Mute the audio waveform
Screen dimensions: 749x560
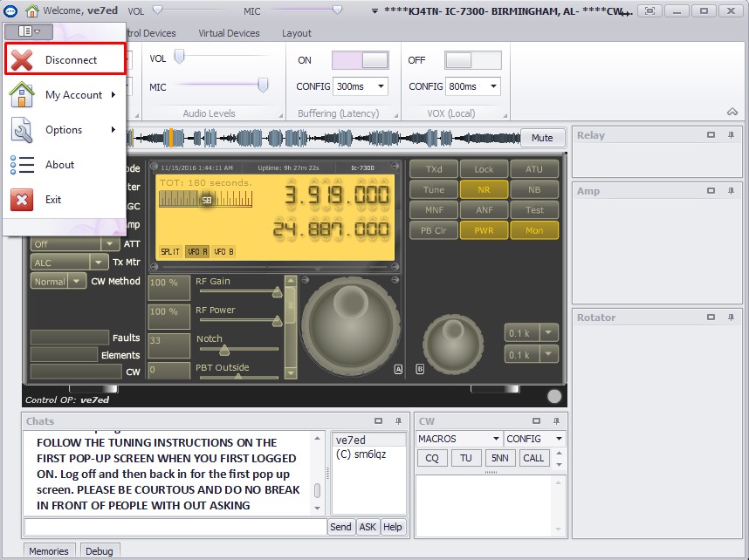point(542,138)
